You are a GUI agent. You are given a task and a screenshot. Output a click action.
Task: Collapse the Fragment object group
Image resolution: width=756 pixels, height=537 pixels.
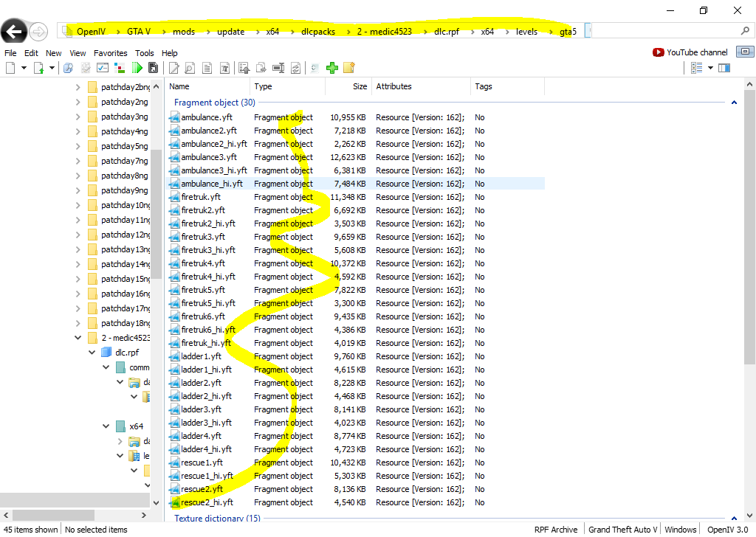[x=734, y=103]
